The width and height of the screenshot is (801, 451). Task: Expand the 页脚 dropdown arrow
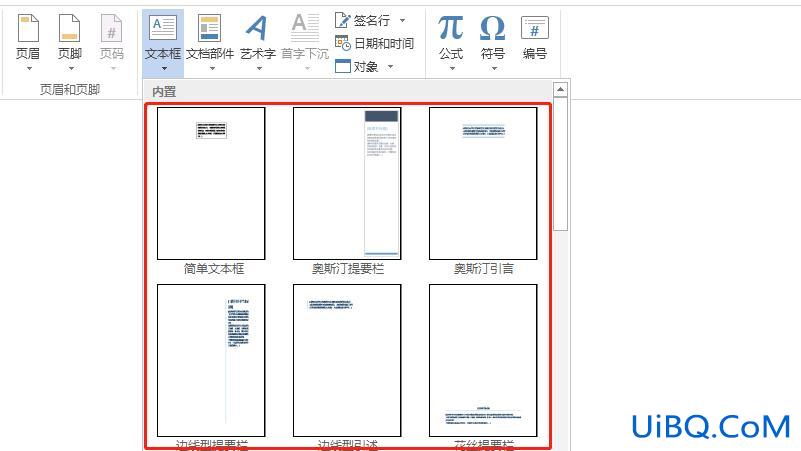[71, 68]
